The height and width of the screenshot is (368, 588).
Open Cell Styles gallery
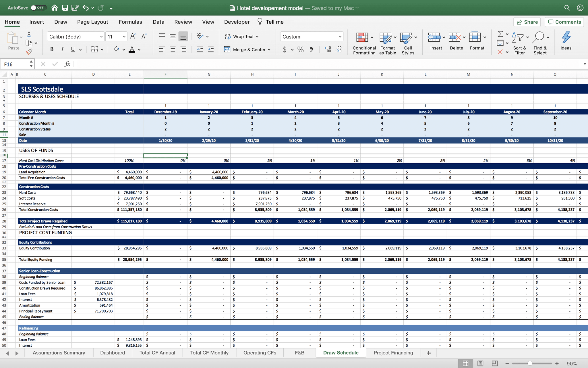point(408,43)
